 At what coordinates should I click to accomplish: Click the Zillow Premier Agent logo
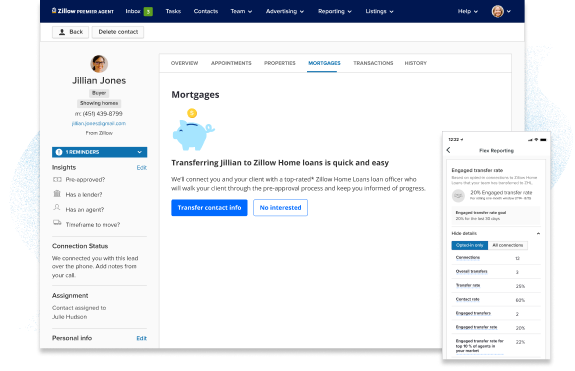tap(83, 11)
